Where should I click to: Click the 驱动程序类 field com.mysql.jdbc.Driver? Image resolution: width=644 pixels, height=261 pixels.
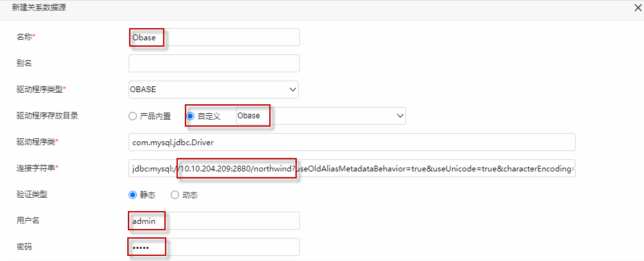352,142
